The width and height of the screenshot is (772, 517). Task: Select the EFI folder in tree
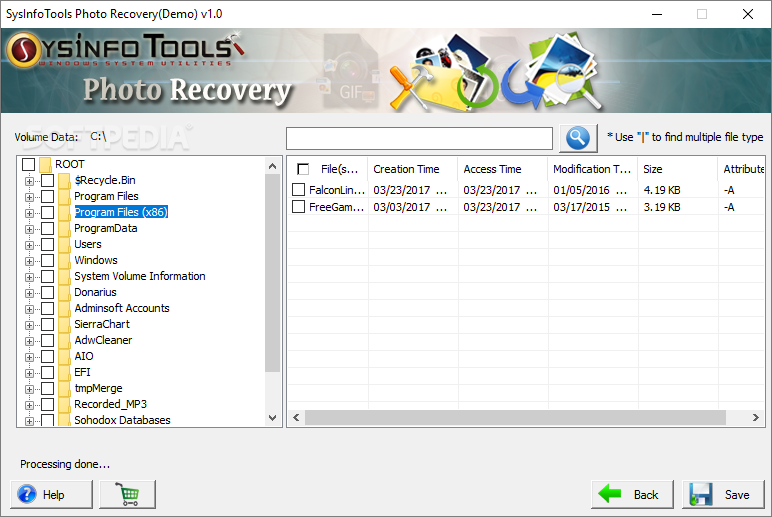82,372
